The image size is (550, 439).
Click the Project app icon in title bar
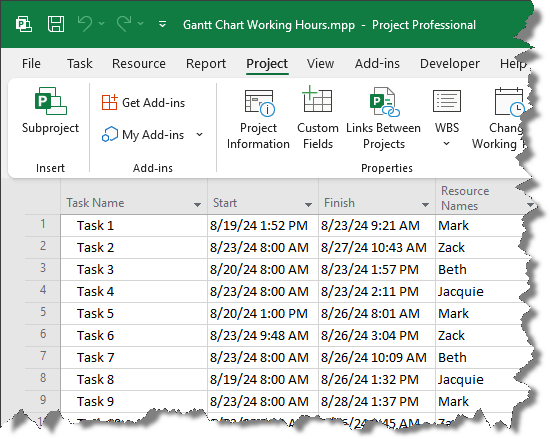click(x=24, y=25)
